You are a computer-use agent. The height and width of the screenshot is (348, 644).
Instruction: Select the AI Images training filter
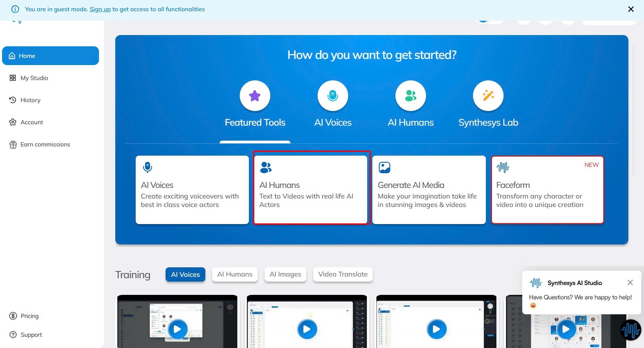point(285,274)
